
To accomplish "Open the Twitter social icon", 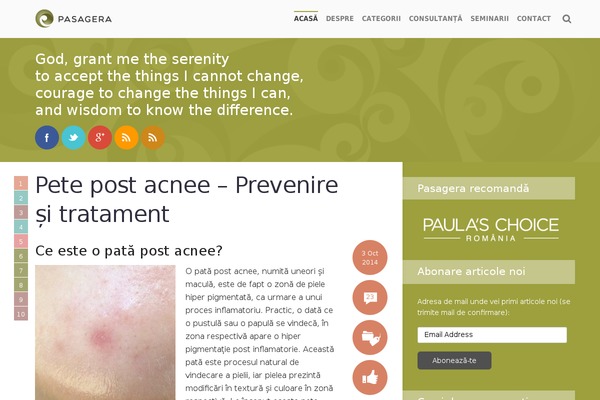I will click(73, 137).
